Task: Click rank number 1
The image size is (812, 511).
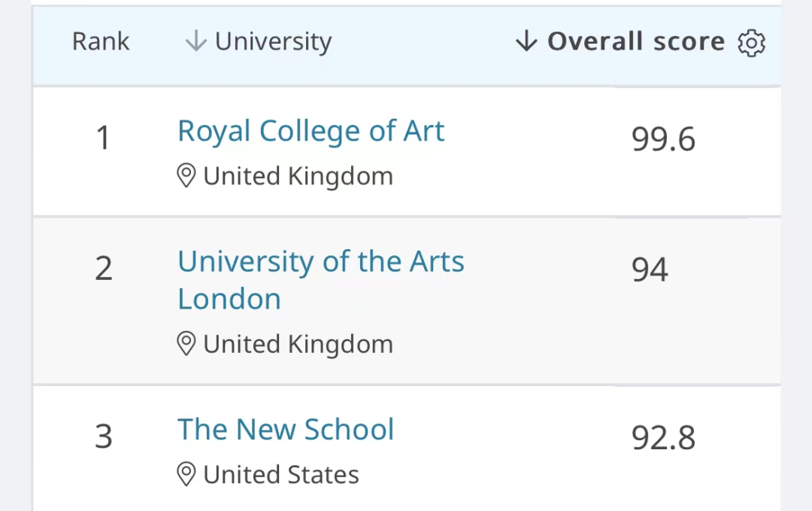Action: [104, 138]
